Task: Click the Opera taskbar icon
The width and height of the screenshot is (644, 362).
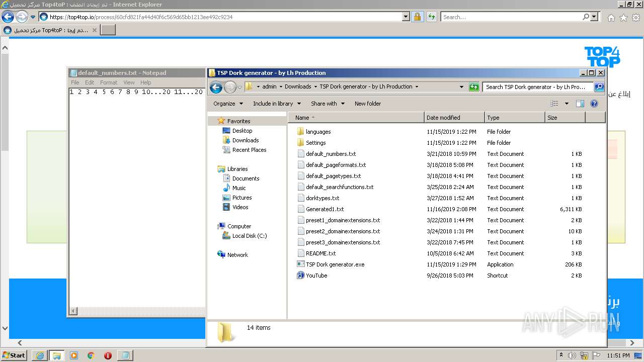Action: click(x=108, y=355)
